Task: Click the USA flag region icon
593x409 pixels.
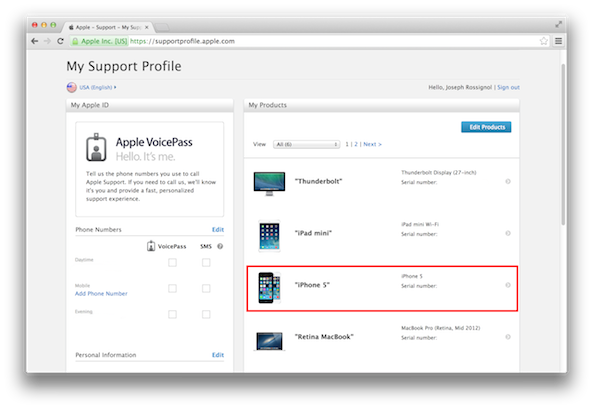Action: 71,87
